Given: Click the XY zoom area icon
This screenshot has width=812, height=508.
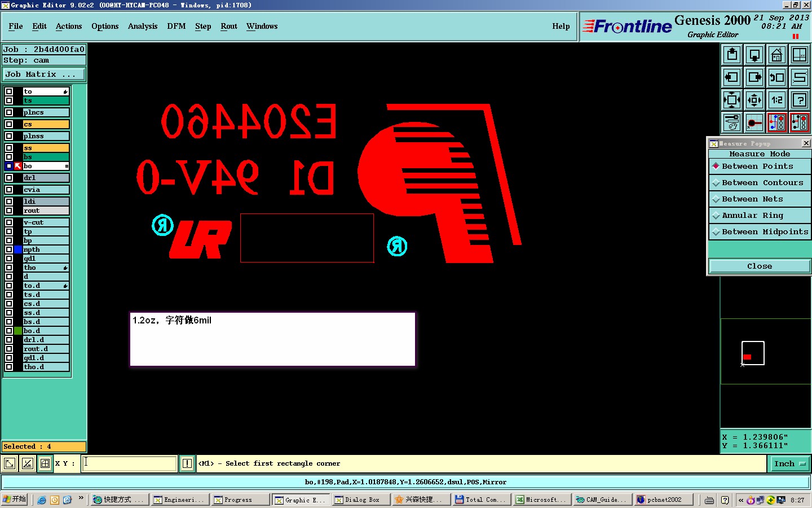Looking at the screenshot, I should (800, 55).
